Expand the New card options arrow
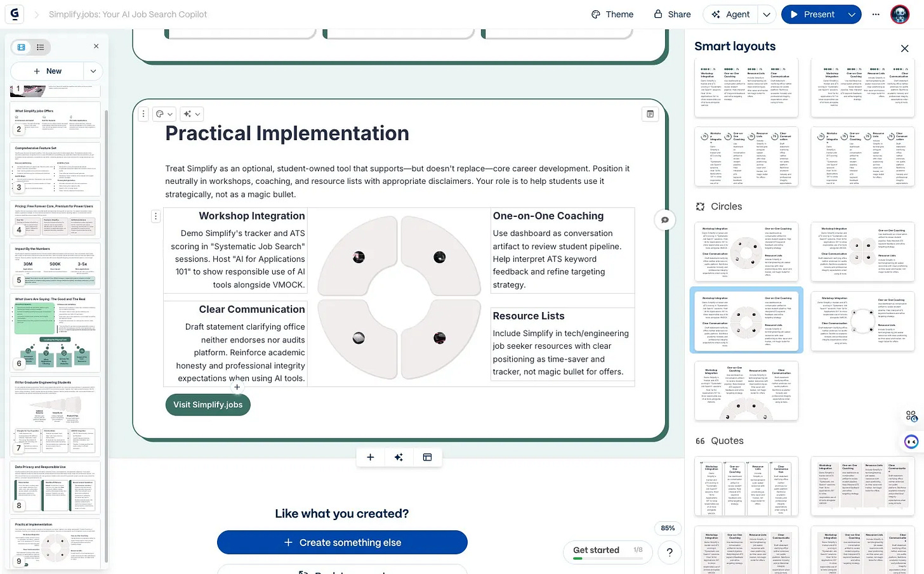This screenshot has height=574, width=924. coord(93,71)
